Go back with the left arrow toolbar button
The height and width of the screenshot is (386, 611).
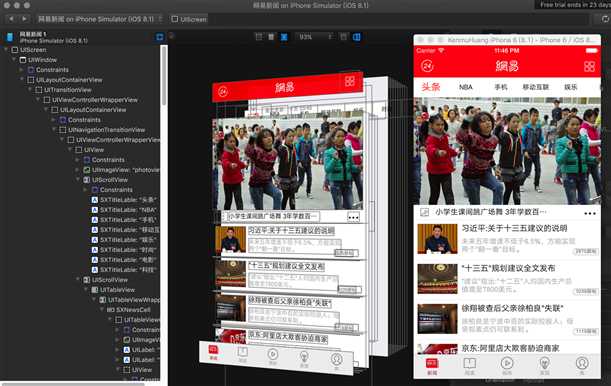(11, 19)
